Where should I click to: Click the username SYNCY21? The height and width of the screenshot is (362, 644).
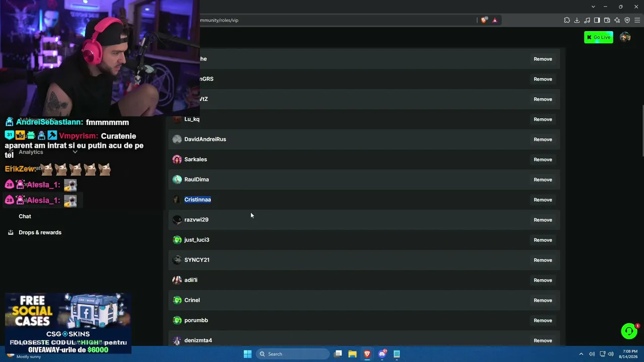(197, 260)
